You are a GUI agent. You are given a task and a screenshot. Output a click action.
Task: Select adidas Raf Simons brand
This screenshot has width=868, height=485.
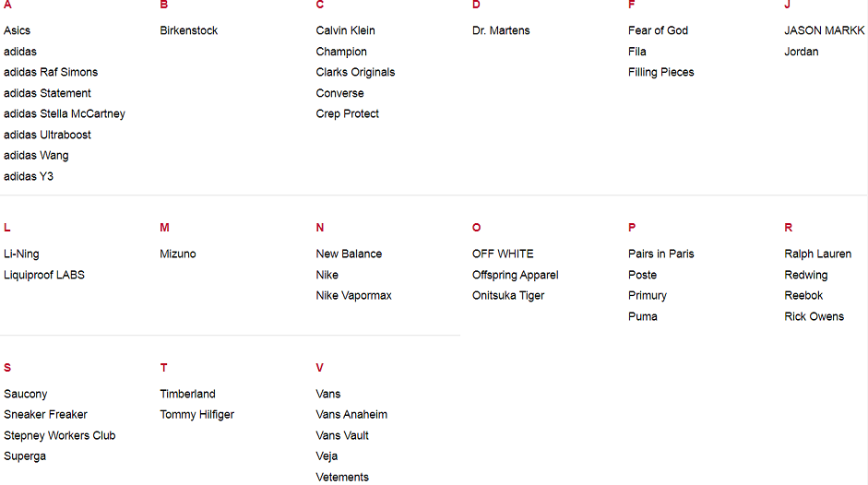point(51,72)
